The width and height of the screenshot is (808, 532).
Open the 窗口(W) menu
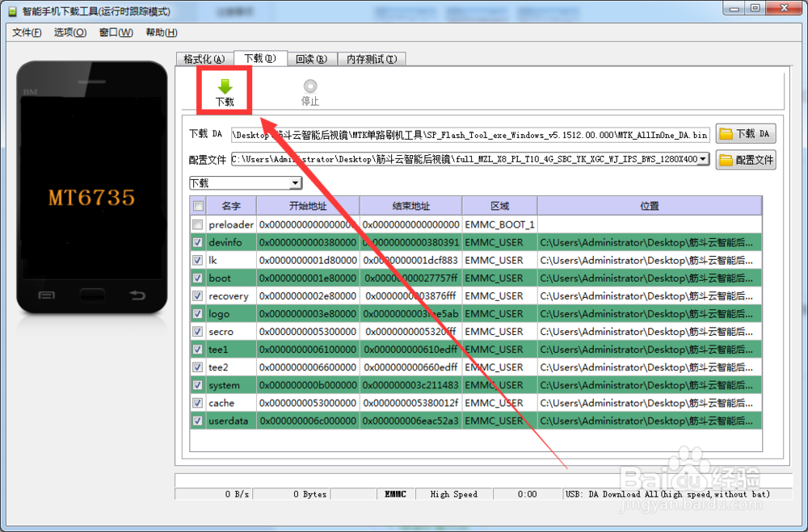point(116,32)
